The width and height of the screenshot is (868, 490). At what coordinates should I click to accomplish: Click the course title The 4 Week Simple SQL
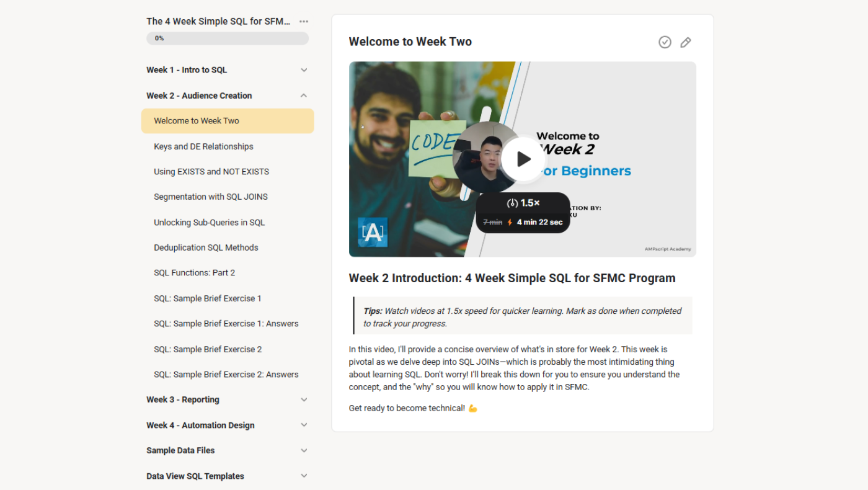click(x=218, y=21)
